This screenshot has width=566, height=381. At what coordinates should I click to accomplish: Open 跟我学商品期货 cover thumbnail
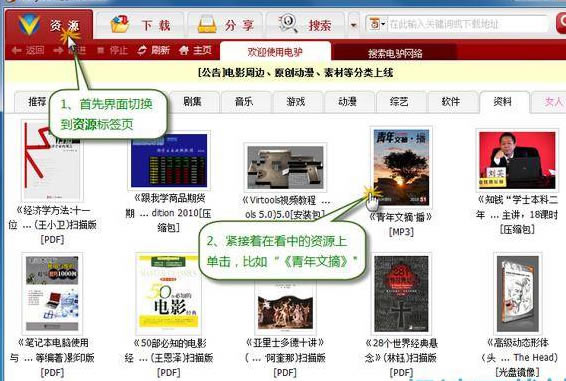click(x=169, y=160)
